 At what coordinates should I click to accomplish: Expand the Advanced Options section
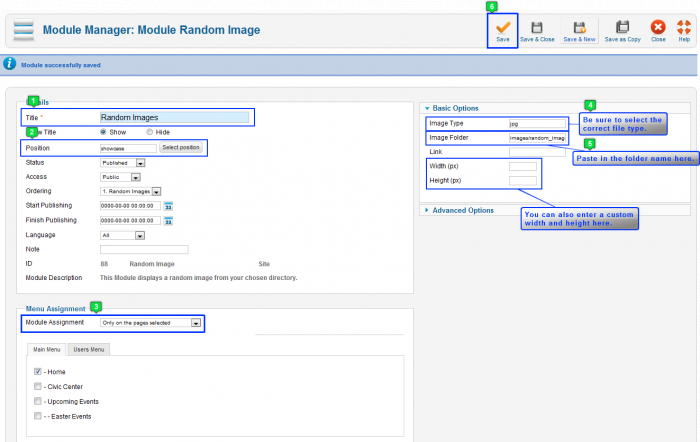coord(461,210)
